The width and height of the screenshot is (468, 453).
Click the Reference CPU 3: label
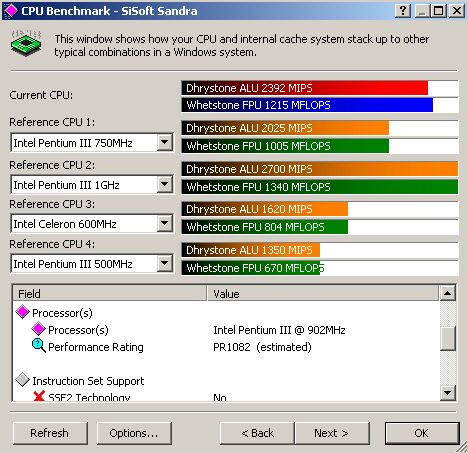coord(52,204)
